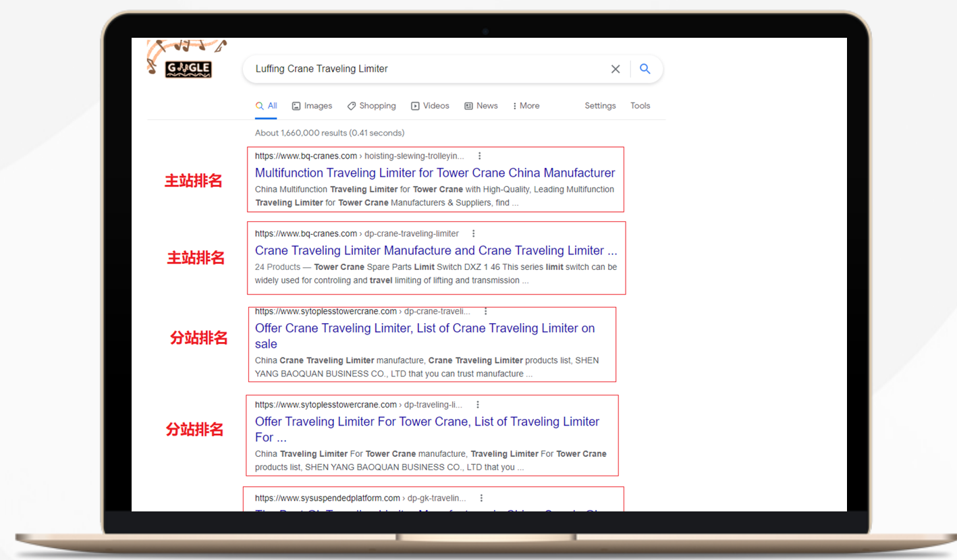Open three-dot menu for dp-crane-traveling-limiter result

point(474,233)
